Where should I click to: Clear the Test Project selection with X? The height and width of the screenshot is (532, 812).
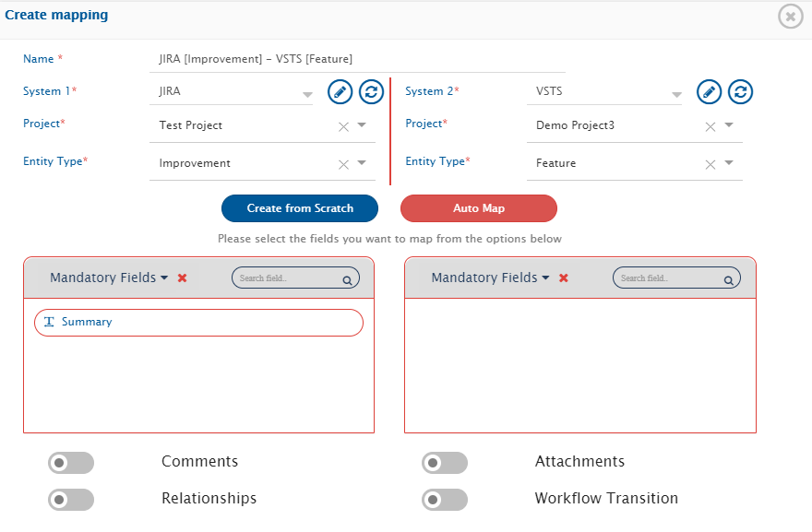343,126
